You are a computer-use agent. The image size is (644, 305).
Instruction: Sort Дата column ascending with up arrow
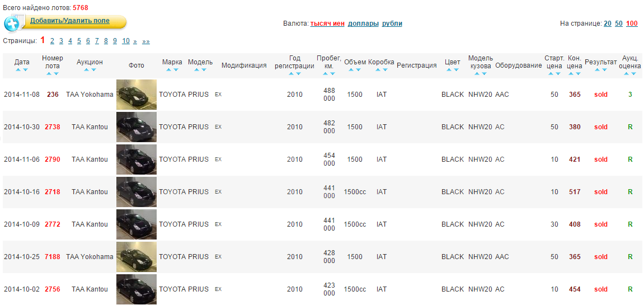[18, 70]
